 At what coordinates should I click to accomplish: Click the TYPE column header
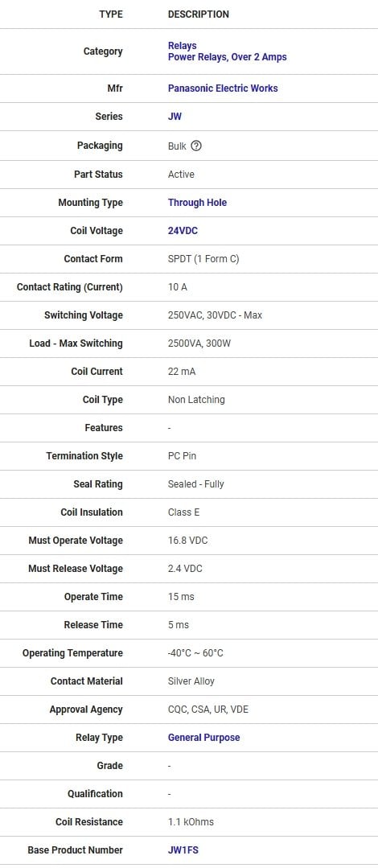[x=111, y=14]
